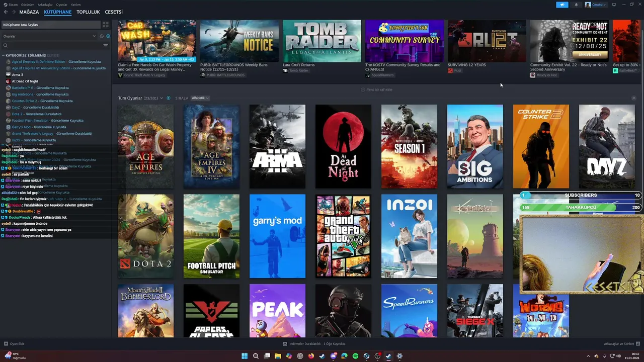Viewport: 644px width, 362px height.
Task: Open the CESETSİ profile tab
Action: click(114, 12)
